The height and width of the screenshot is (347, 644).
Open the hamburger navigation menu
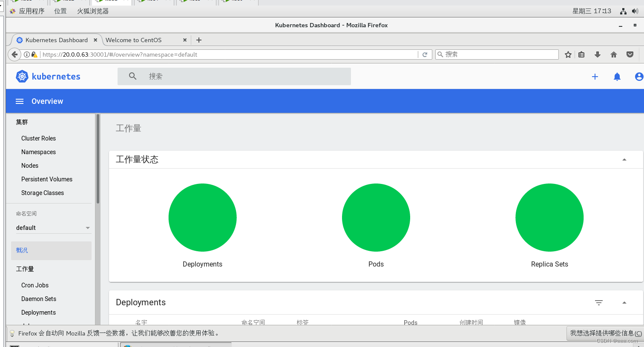[x=20, y=101]
